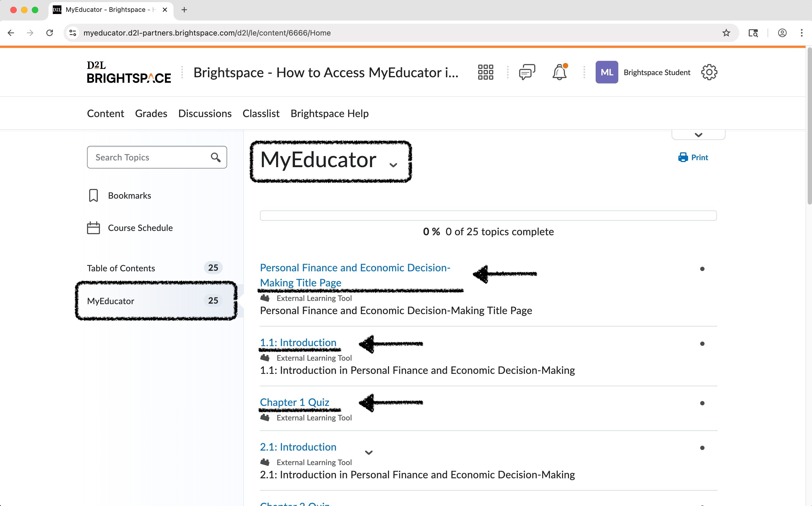This screenshot has height=506, width=812.
Task: Go to Discussions in the navbar
Action: click(205, 114)
